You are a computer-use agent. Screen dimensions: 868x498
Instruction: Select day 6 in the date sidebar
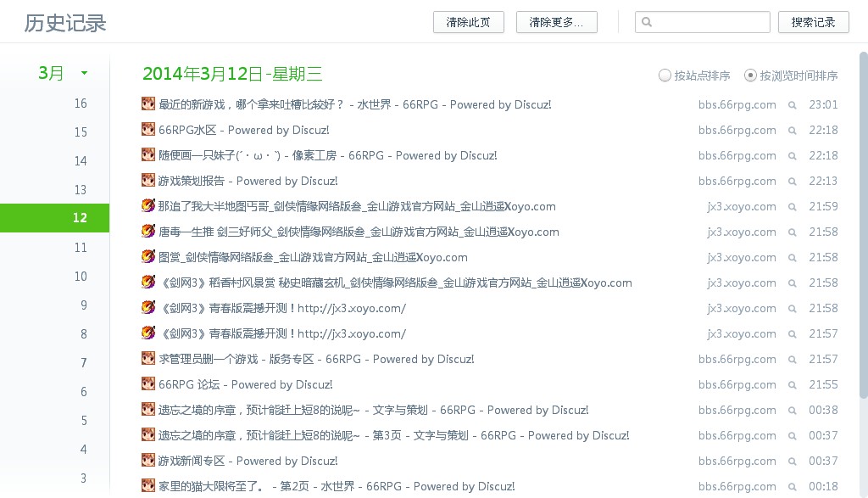point(84,392)
